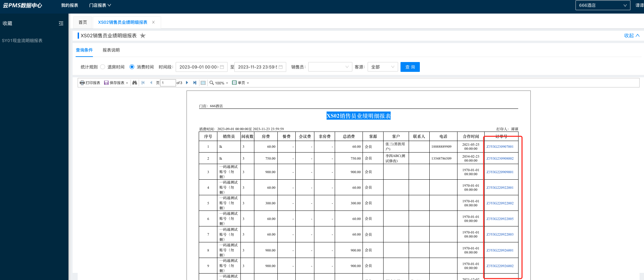
Task: Open calendar icon of start time field
Action: tap(222, 67)
